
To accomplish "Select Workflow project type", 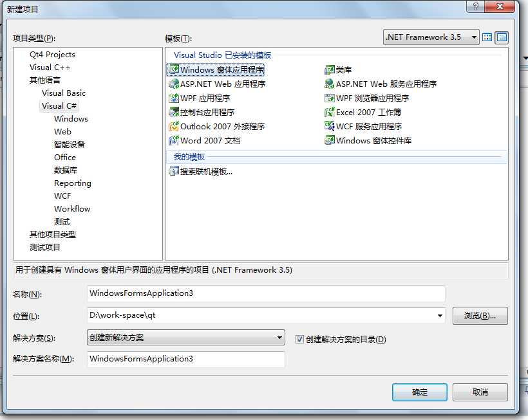I will pyautogui.click(x=72, y=209).
